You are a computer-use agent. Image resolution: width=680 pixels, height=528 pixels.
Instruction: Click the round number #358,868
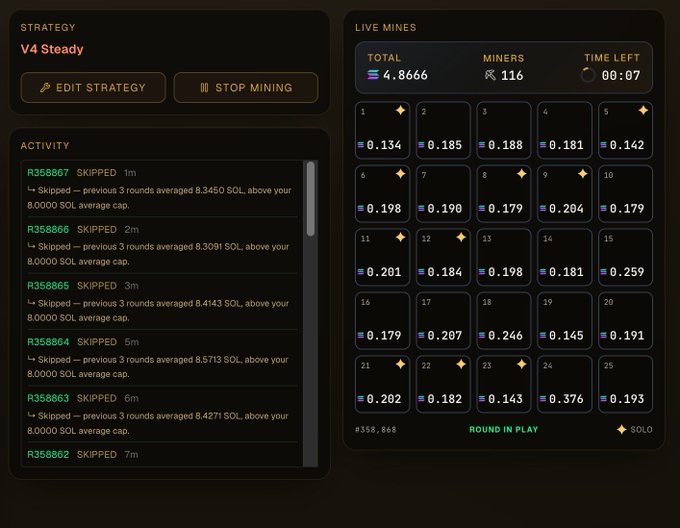(376, 430)
